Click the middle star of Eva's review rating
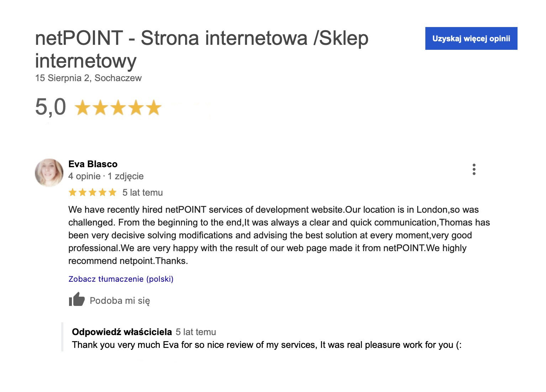 point(93,192)
